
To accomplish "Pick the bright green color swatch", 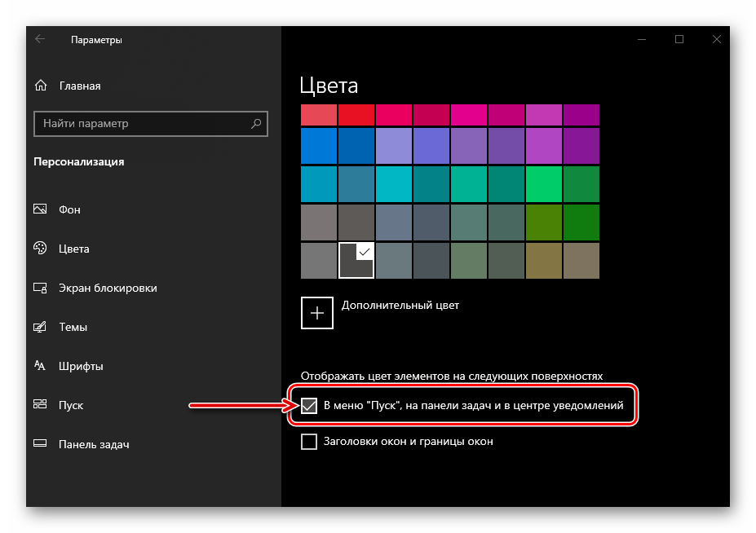I will [543, 183].
